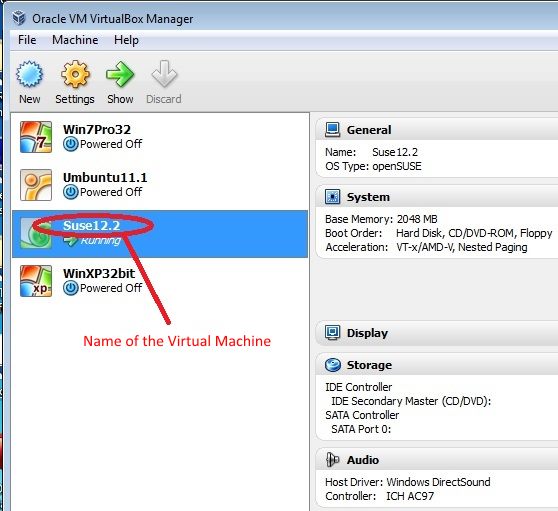Click the Win7Pro32 Windows 7 icon
This screenshot has height=511, width=558.
(x=36, y=137)
